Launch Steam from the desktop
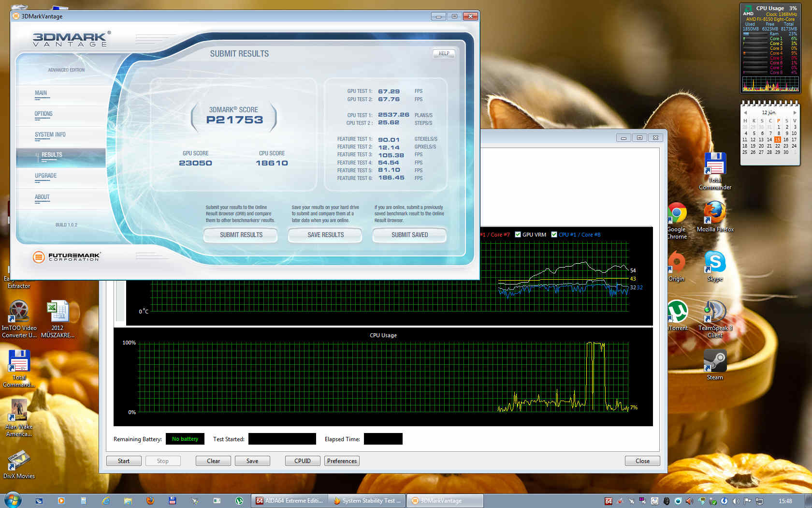This screenshot has height=508, width=812. pyautogui.click(x=715, y=365)
